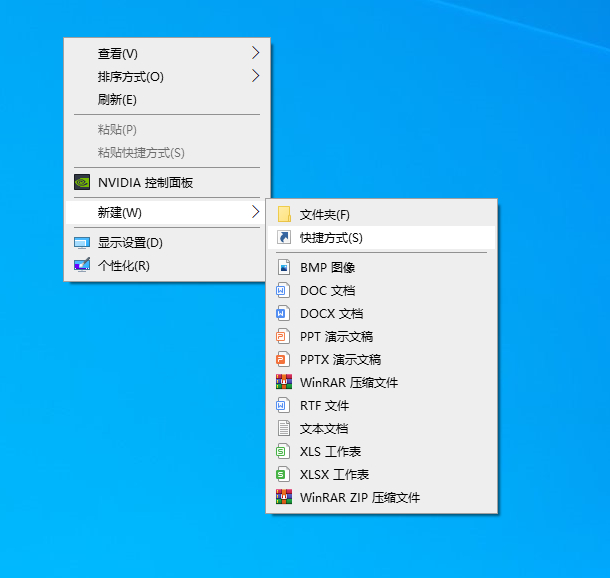Create a new BMP 图像
Image resolution: width=610 pixels, height=578 pixels.
click(x=381, y=268)
